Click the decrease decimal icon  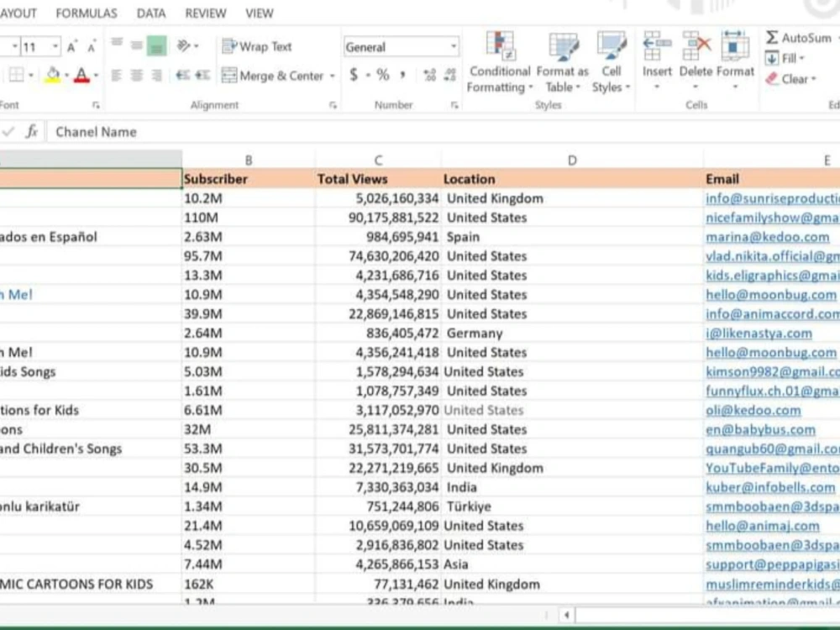coord(450,75)
